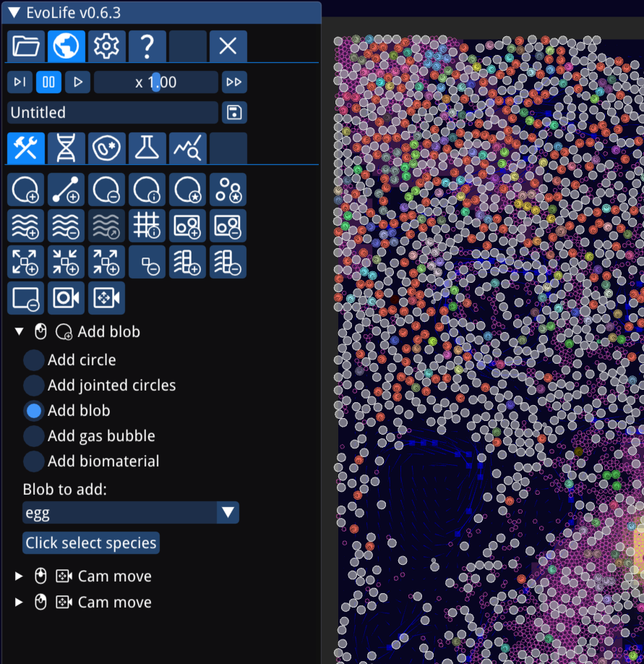Expand the first Cam move section
The width and height of the screenshot is (644, 664).
(19, 576)
